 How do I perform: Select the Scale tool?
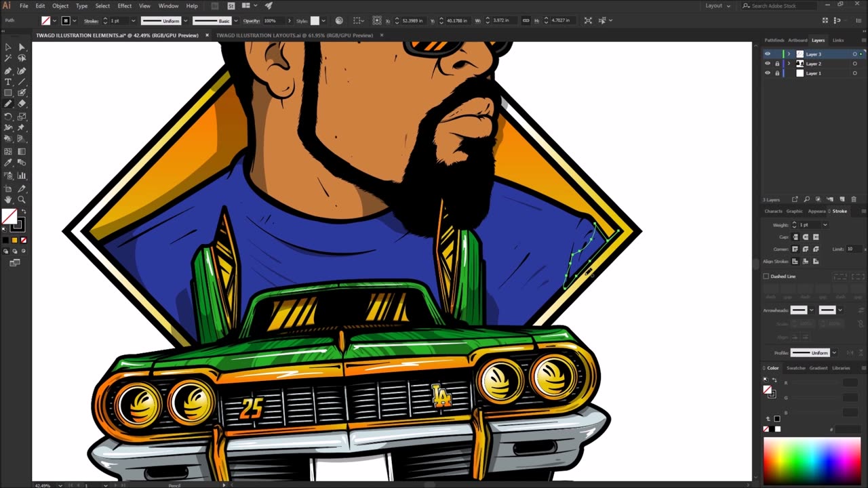[22, 117]
